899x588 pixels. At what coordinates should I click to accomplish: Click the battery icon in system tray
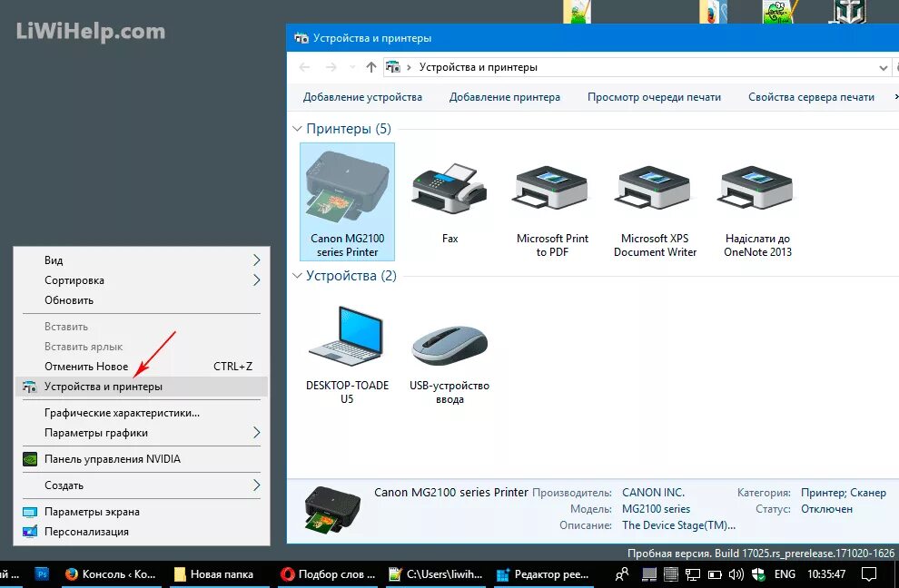click(715, 574)
